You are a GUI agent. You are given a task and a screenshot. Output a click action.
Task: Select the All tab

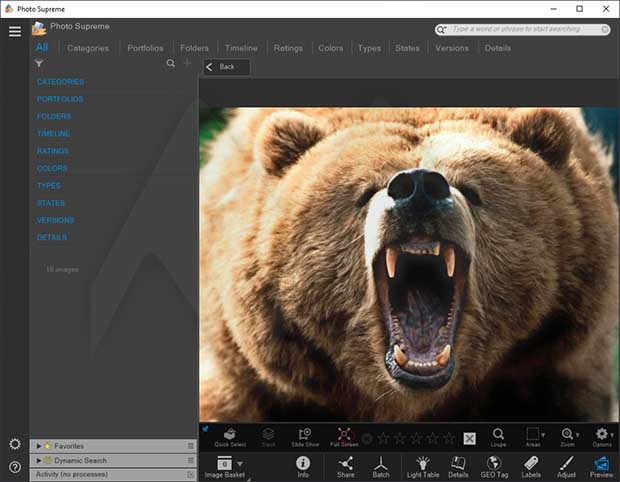pos(42,47)
